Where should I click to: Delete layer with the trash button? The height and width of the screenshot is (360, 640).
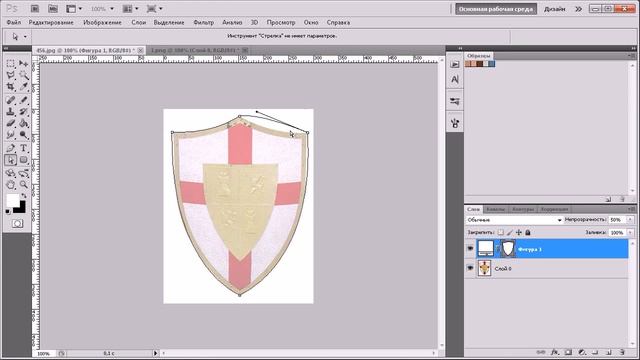click(622, 352)
